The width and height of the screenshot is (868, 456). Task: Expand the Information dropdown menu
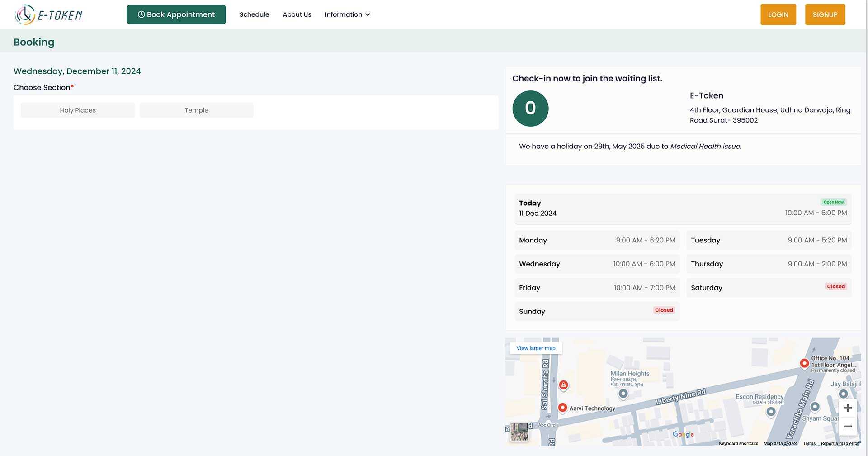click(x=347, y=14)
